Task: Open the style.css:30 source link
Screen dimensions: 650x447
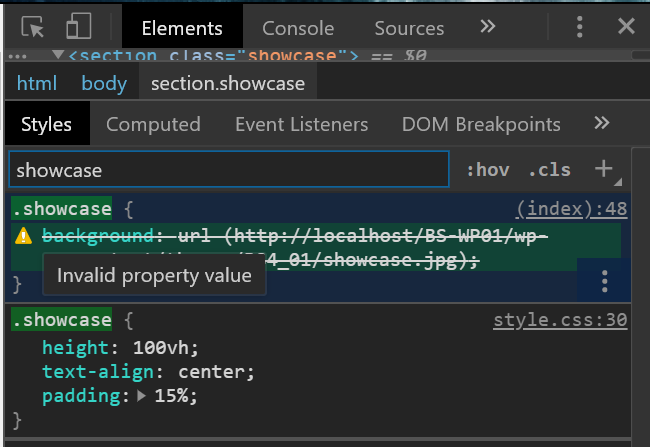Action: (x=560, y=321)
